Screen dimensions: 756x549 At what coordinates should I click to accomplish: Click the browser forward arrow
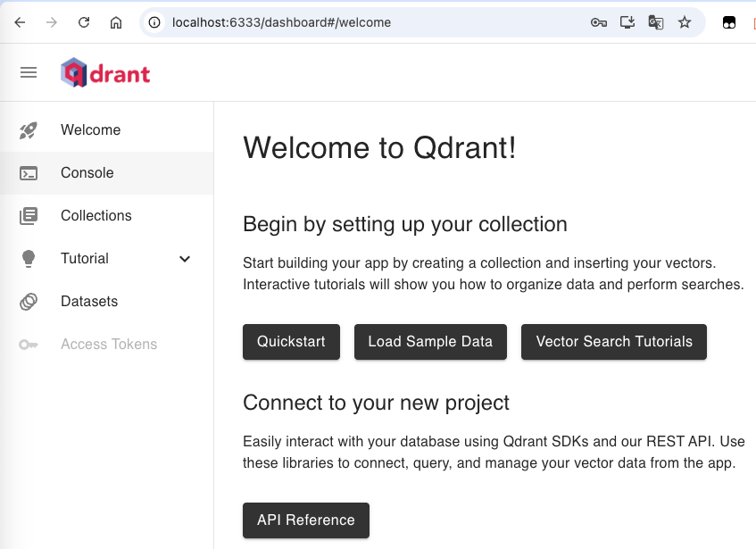pos(52,22)
